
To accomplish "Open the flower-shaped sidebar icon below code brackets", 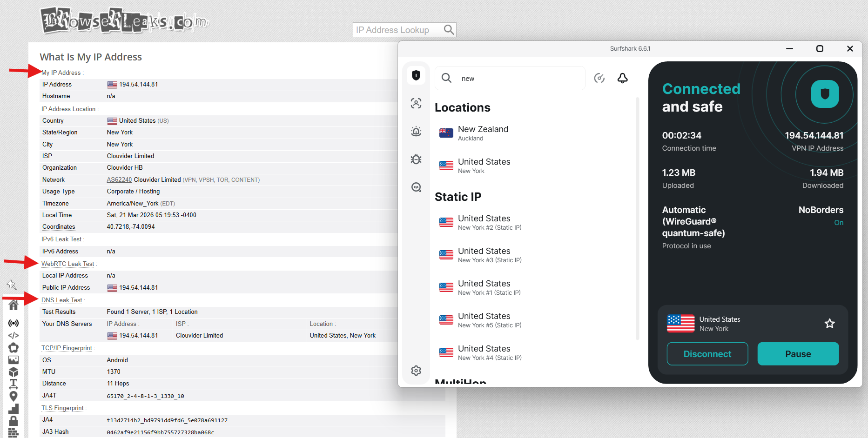I will tap(13, 348).
